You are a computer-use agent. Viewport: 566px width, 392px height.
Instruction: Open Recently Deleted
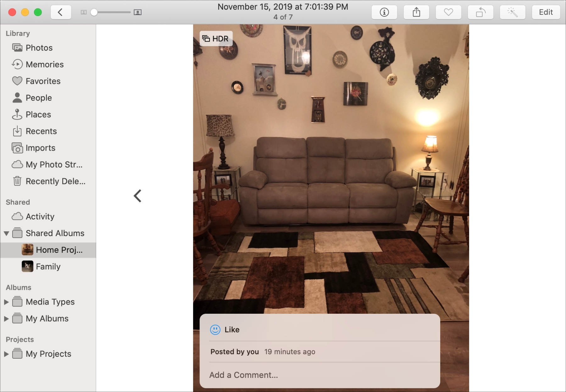(48, 181)
